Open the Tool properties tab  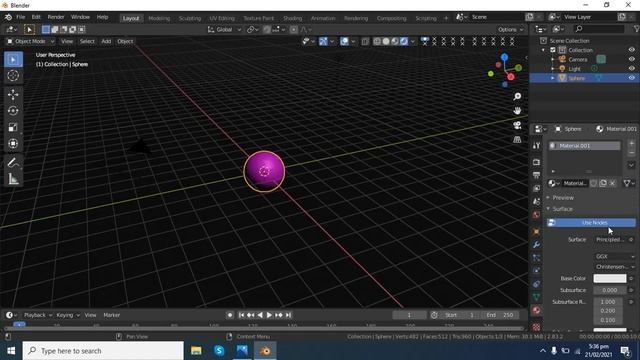pos(536,146)
